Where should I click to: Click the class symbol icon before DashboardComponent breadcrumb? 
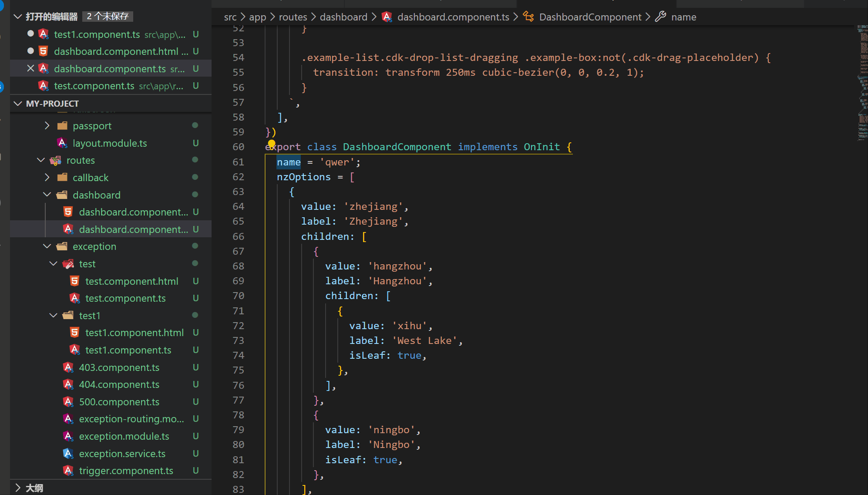coord(528,17)
